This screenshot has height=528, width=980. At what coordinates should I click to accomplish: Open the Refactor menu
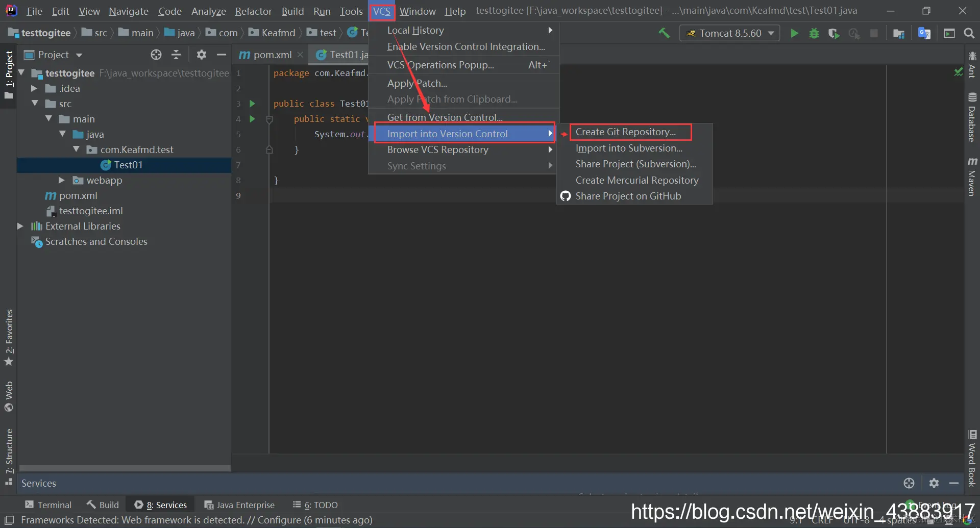coord(253,11)
